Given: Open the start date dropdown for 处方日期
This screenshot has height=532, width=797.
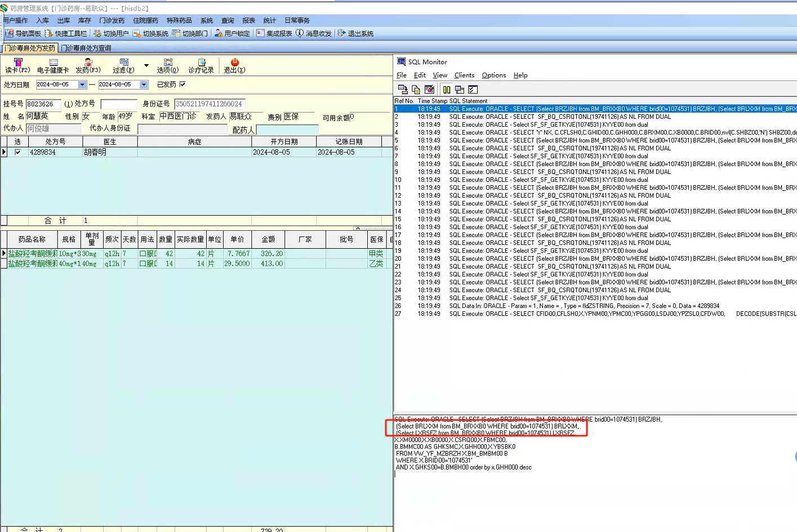Looking at the screenshot, I should pos(82,84).
